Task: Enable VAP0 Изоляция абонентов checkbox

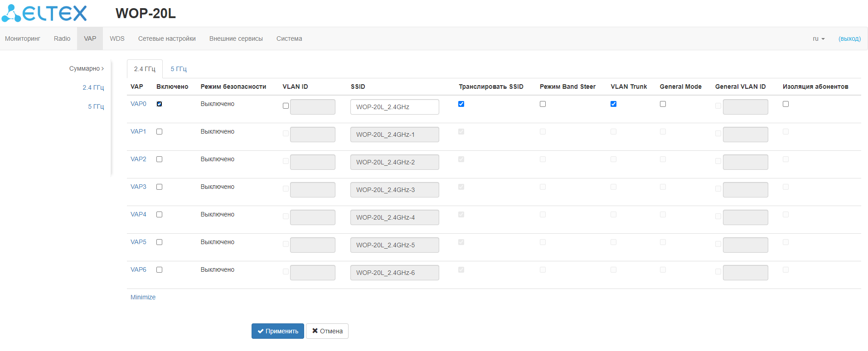Action: point(786,104)
